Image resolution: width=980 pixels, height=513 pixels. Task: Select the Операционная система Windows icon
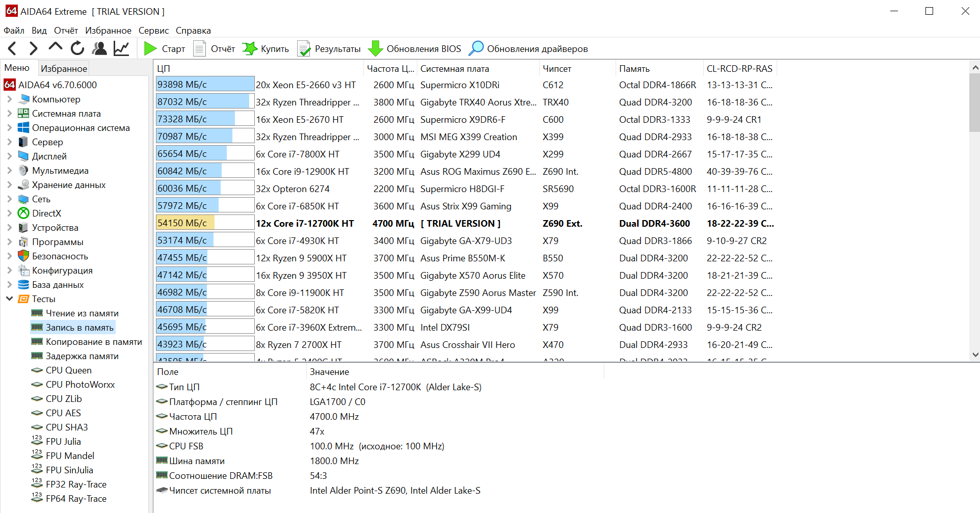tap(23, 127)
